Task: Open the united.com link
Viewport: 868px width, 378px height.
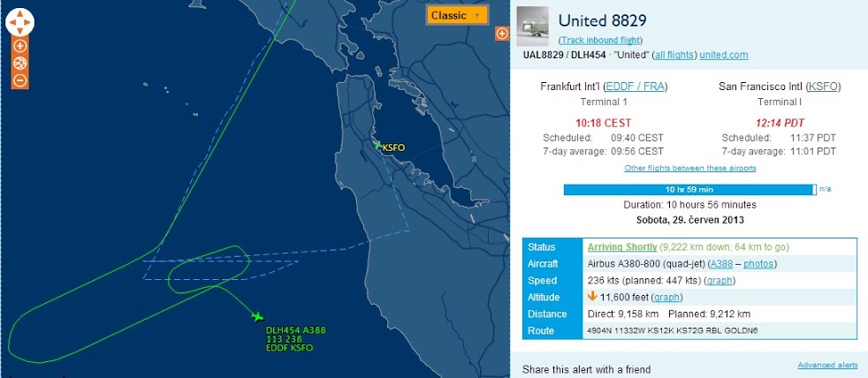Action: (723, 55)
